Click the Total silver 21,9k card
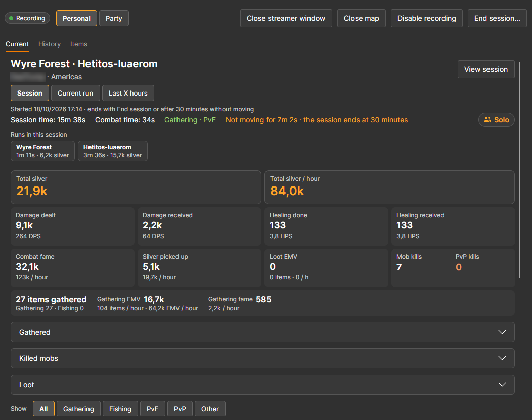Viewport: 532px width, 420px height. [136, 187]
